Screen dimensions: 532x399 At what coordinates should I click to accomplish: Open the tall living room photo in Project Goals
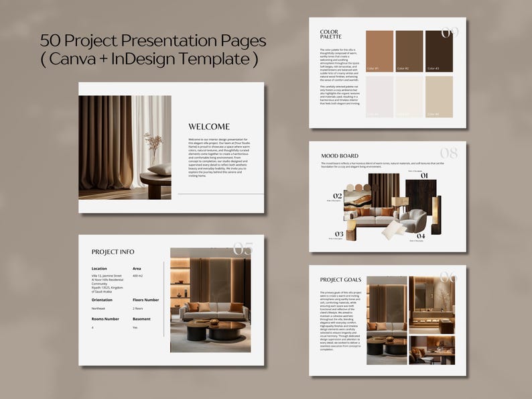click(387, 321)
